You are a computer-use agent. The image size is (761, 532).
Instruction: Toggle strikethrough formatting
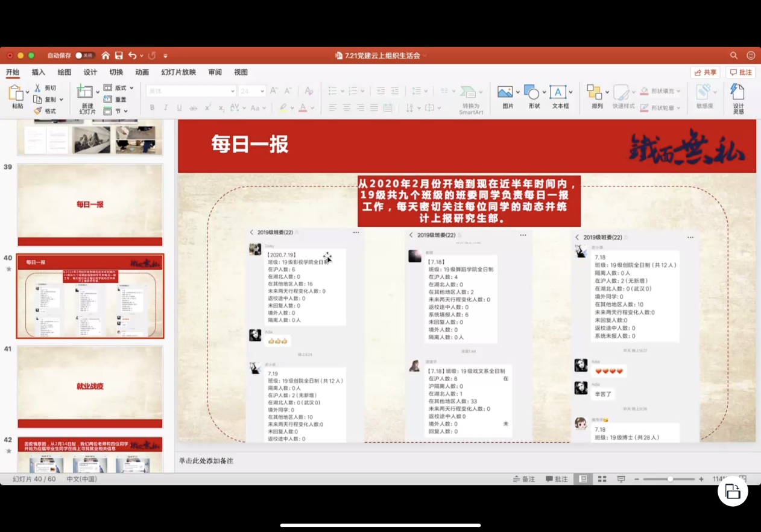[194, 108]
